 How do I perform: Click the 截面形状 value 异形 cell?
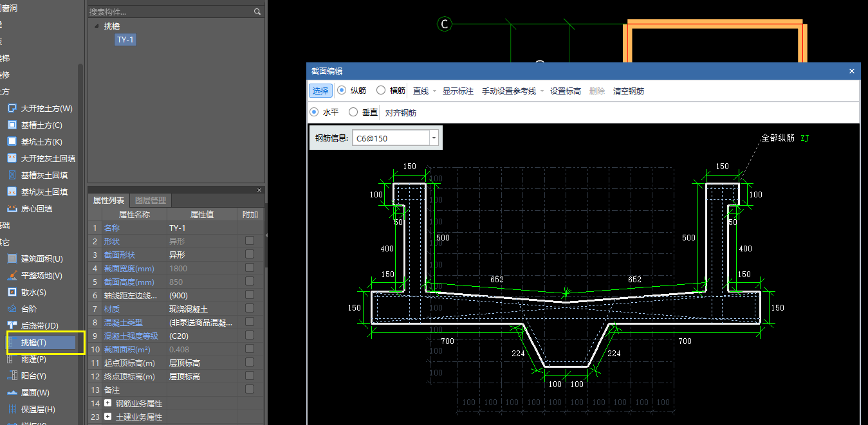click(202, 255)
